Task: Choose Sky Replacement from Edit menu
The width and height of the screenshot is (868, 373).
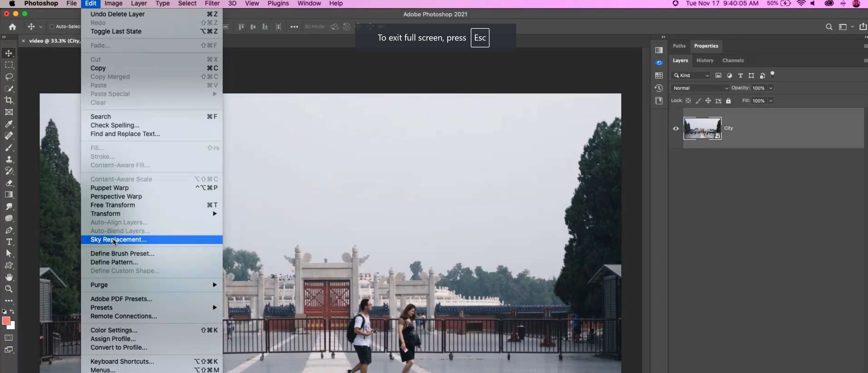Action: (118, 239)
